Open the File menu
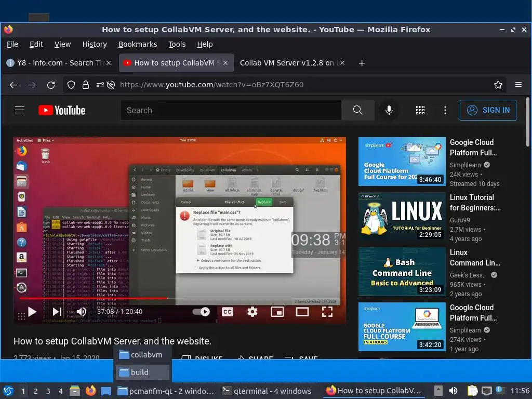 pyautogui.click(x=12, y=45)
